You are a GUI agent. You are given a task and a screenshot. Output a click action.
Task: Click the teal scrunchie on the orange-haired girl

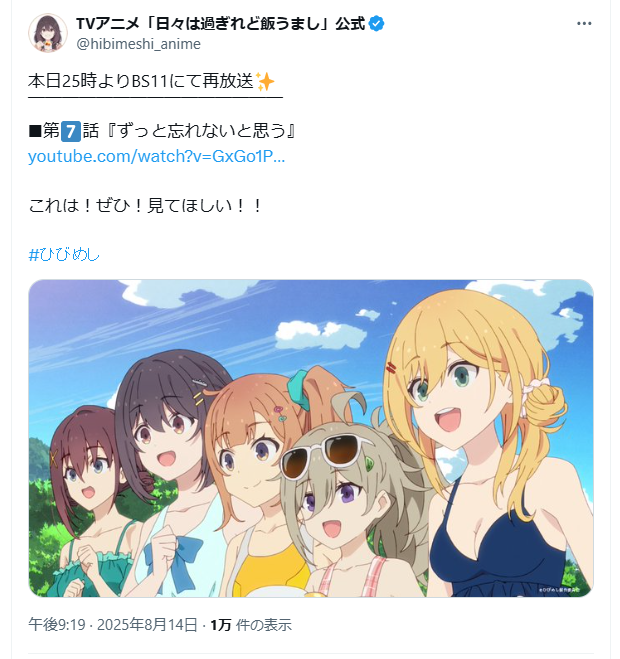pos(299,388)
